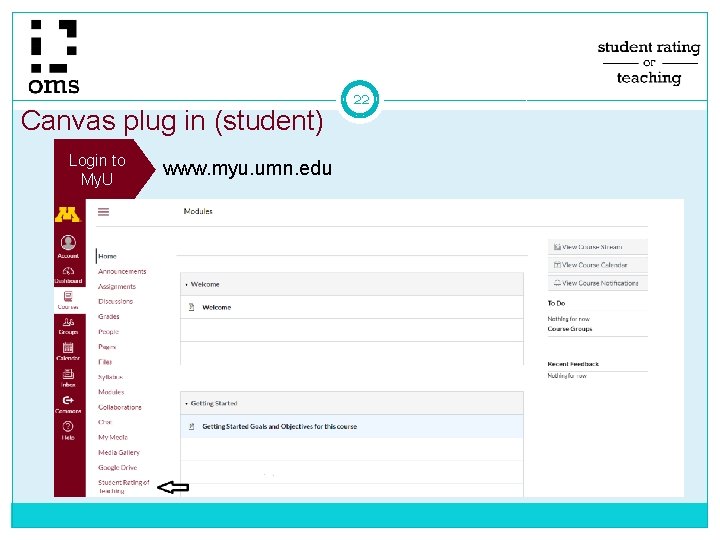Screen dimensions: 720x540
Task: Click the To Do heading
Action: click(x=556, y=303)
